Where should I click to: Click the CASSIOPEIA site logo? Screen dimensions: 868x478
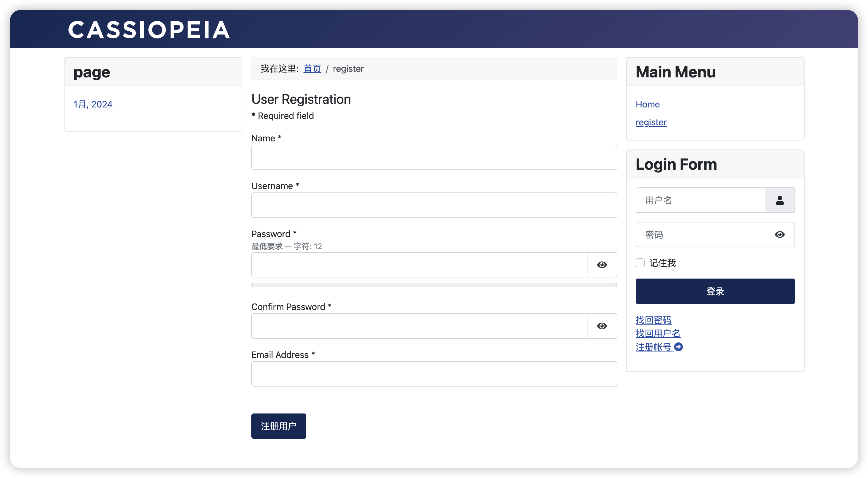149,30
